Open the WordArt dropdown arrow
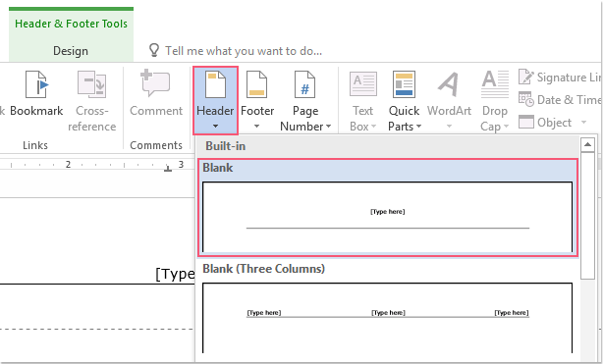Screen dimensions: 603x364 [x=449, y=126]
